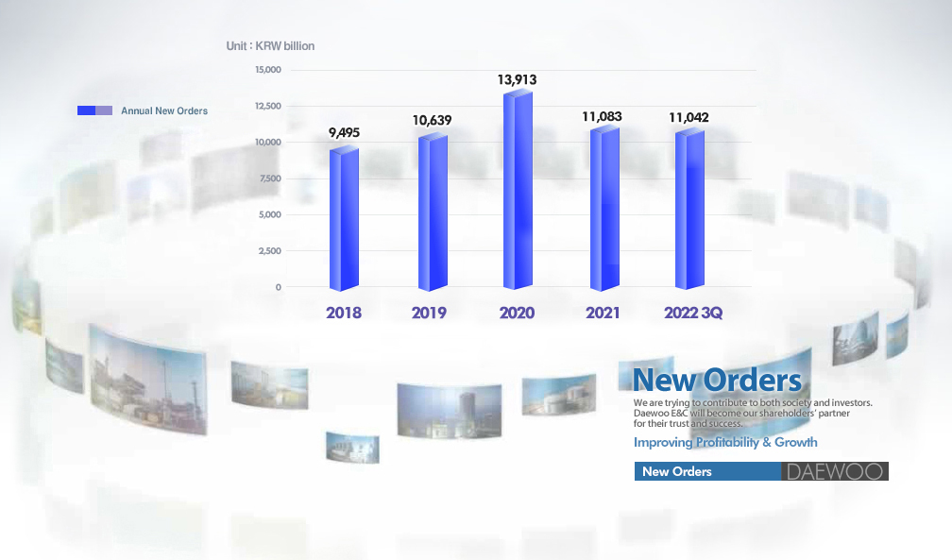The height and width of the screenshot is (560, 952).
Task: Click the 5,000 axis tick label
Action: point(270,214)
